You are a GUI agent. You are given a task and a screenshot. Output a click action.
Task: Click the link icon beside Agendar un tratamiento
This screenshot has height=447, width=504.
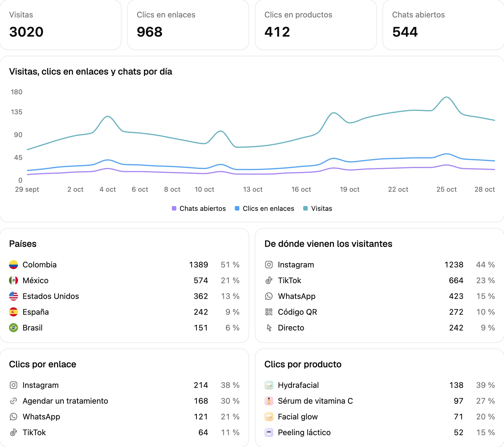point(13,401)
